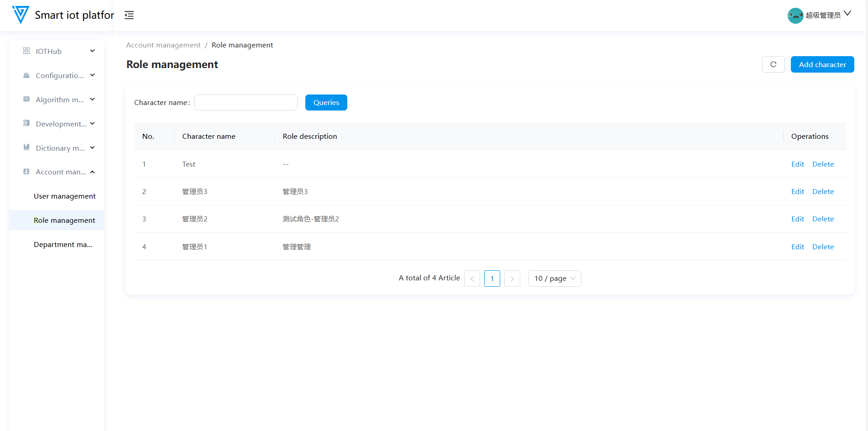This screenshot has height=431, width=868.
Task: Focus the Character name input field
Action: [x=246, y=103]
